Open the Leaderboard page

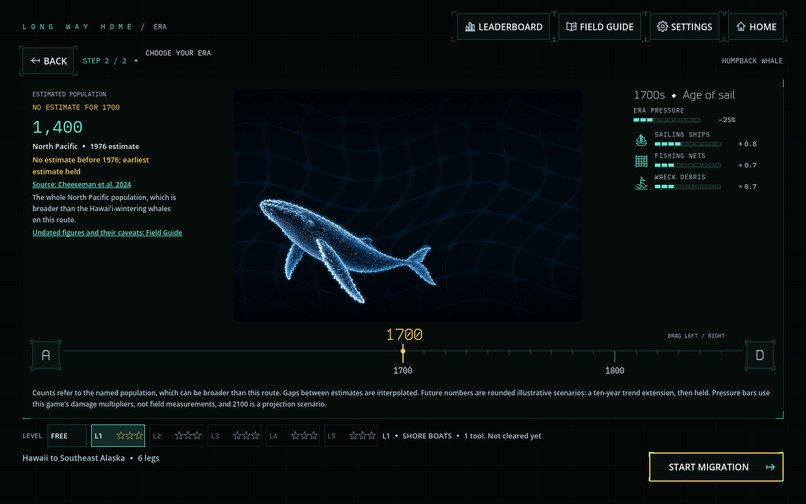pyautogui.click(x=503, y=27)
